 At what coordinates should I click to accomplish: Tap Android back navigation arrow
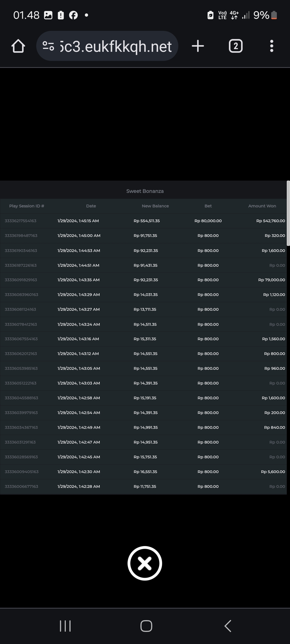pos(227,626)
